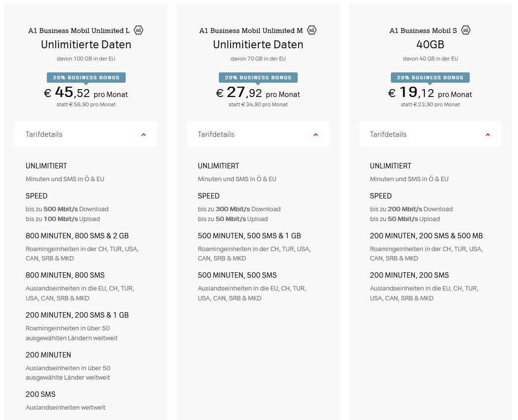Click Tarifdetails label in Unlimited M card

tap(216, 134)
